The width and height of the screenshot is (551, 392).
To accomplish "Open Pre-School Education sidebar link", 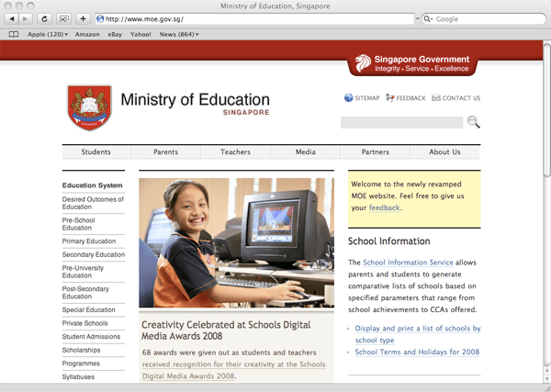I will (79, 224).
